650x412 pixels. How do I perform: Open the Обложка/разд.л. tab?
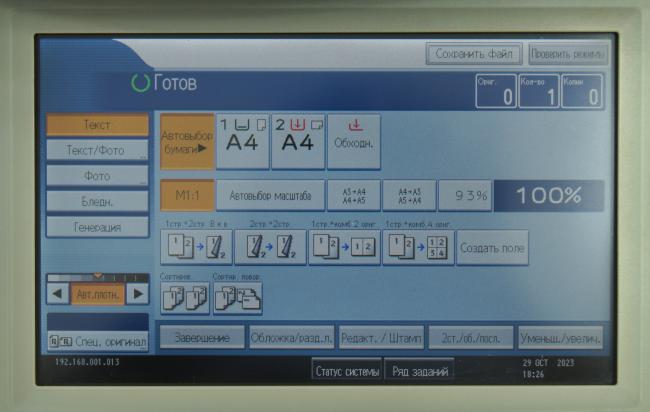291,338
